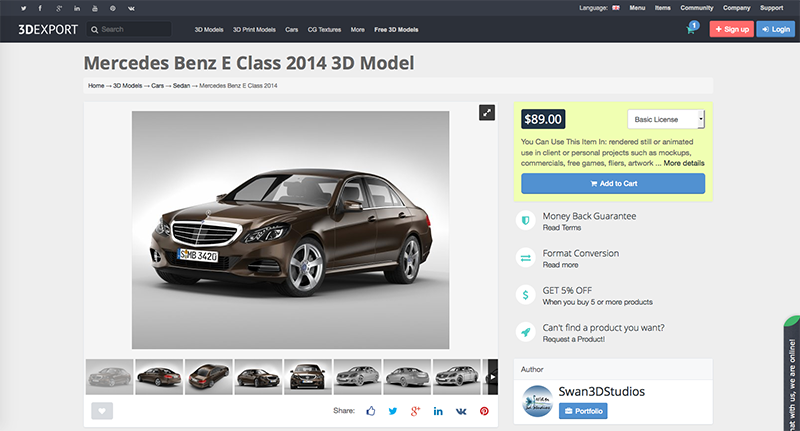
Task: Expand the More navigation menu
Action: coord(356,30)
